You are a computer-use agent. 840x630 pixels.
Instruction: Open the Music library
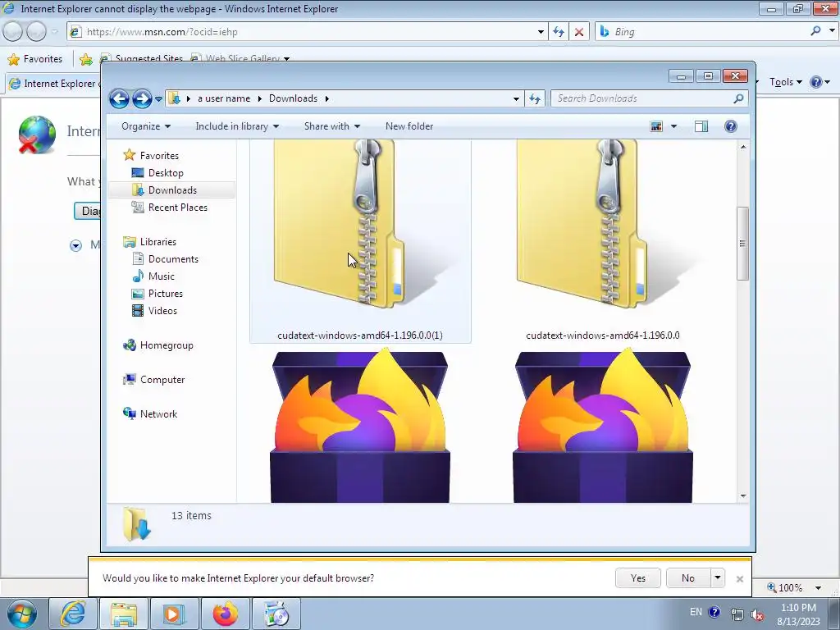click(162, 276)
